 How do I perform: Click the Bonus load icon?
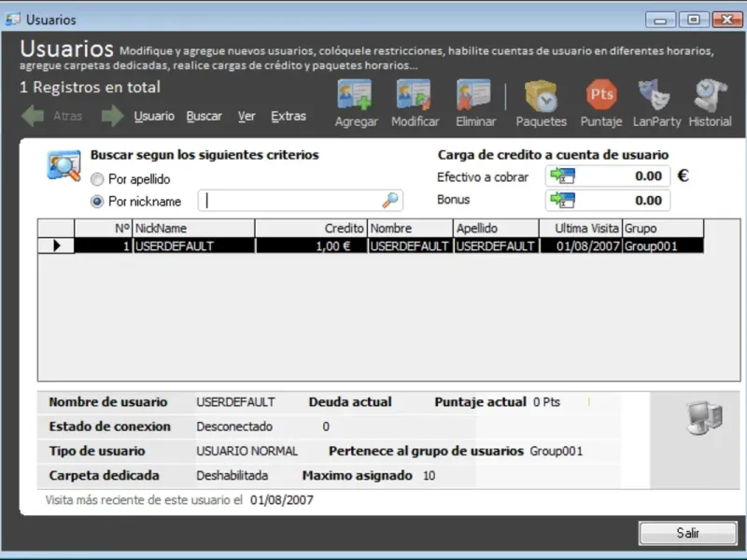pos(563,200)
